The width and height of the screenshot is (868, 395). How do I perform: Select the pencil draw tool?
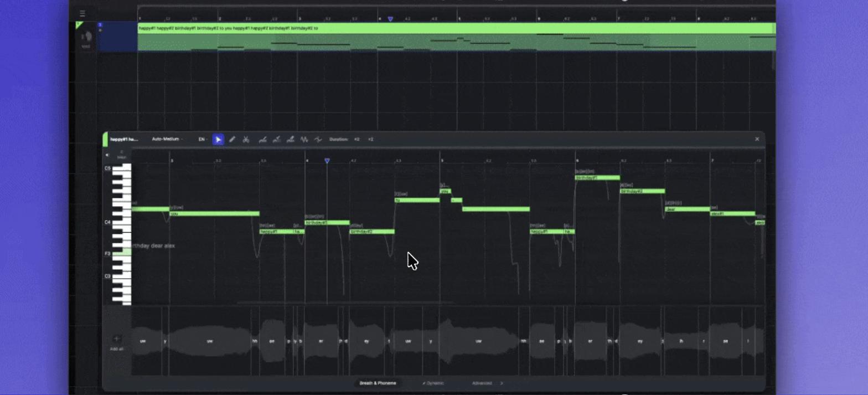click(x=232, y=140)
